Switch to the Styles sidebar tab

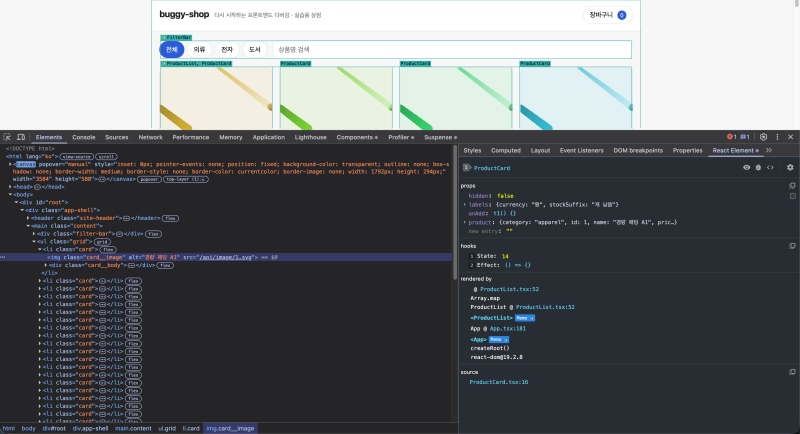(472, 150)
